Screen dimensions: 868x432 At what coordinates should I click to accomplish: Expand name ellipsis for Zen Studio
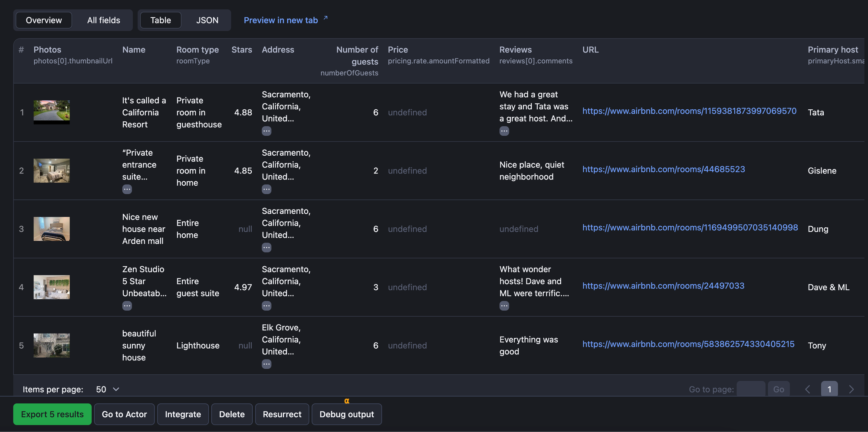click(x=127, y=306)
